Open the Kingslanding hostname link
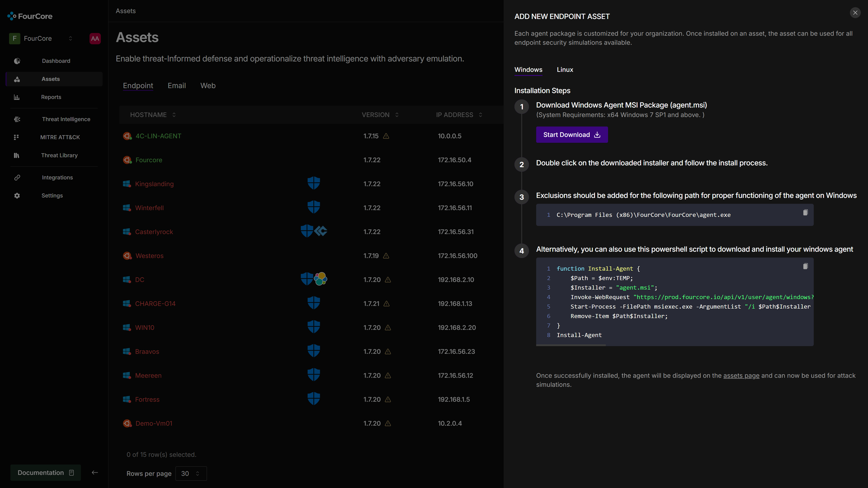868x488 pixels. 154,184
